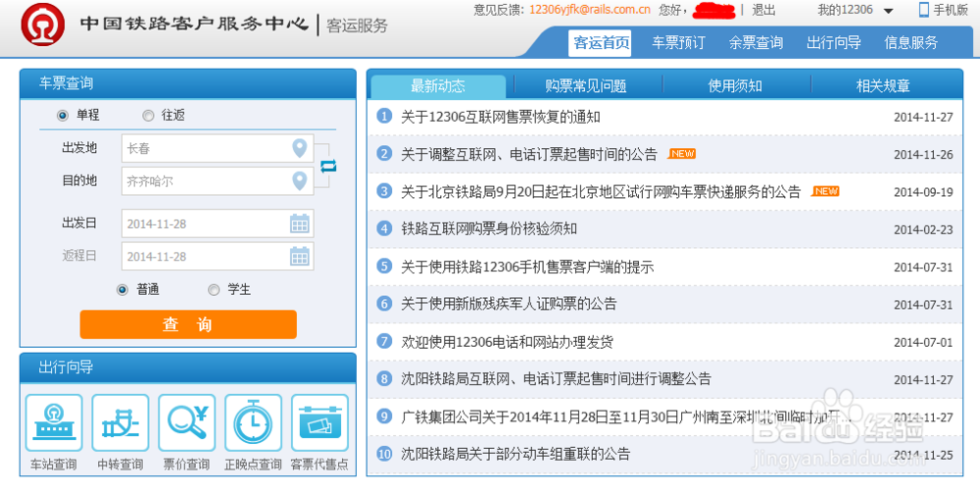Click number 1 bullet in news list
The width and height of the screenshot is (980, 493).
[x=384, y=117]
